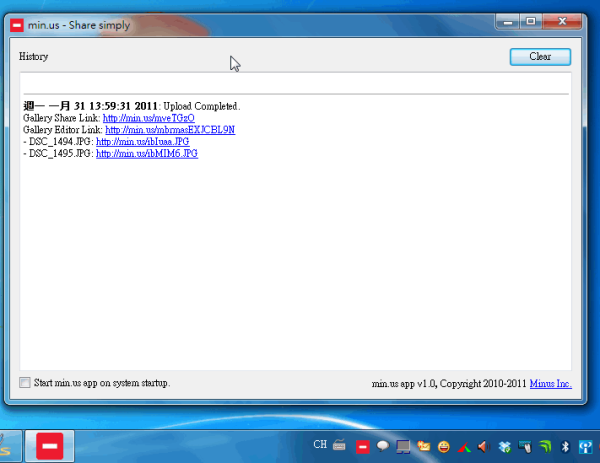This screenshot has width=600, height=463.
Task: Click the DSC_1494.JPG file name text
Action: tap(60, 142)
